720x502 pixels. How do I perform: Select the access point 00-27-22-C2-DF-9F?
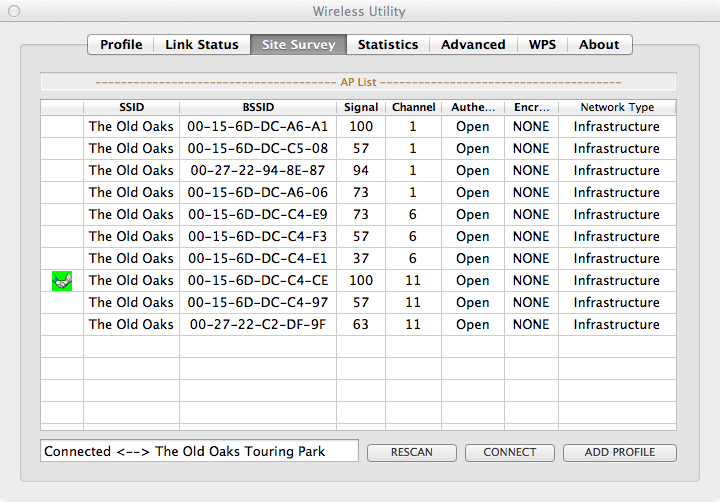(x=258, y=325)
